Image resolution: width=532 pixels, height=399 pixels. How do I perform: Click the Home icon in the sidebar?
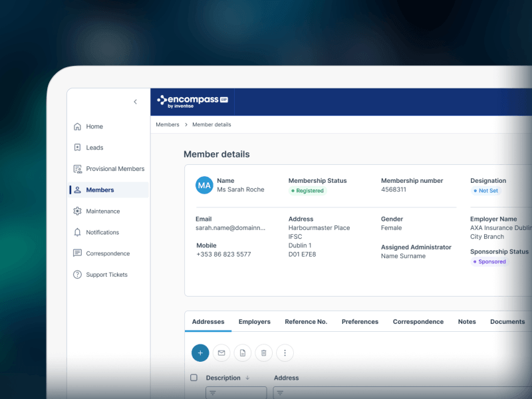pyautogui.click(x=77, y=126)
